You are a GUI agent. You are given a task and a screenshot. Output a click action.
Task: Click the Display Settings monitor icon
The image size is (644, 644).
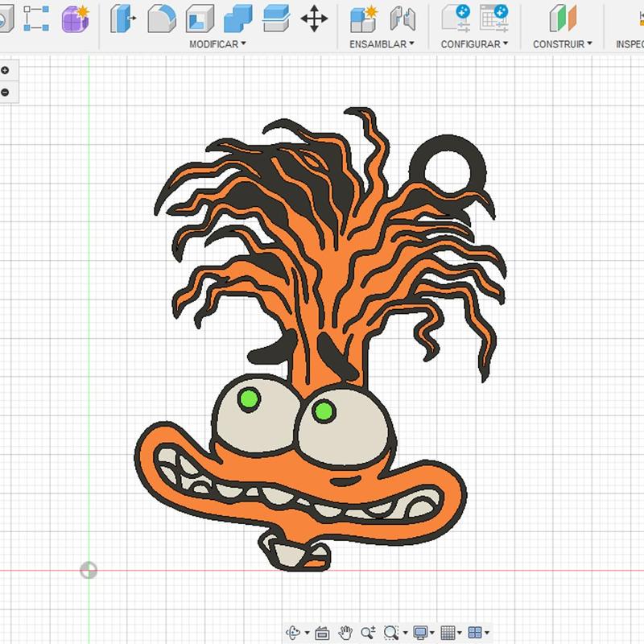point(420,633)
